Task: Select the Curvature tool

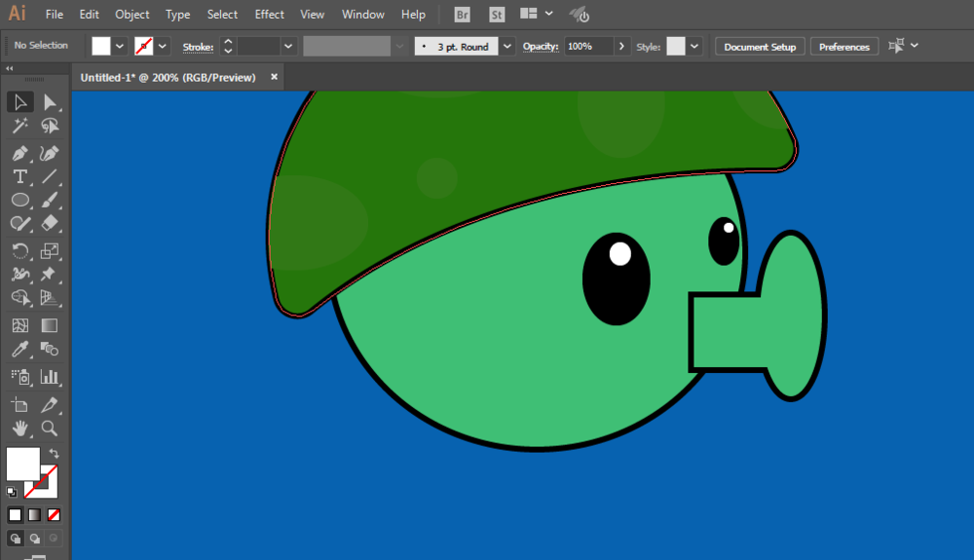Action: pos(50,153)
